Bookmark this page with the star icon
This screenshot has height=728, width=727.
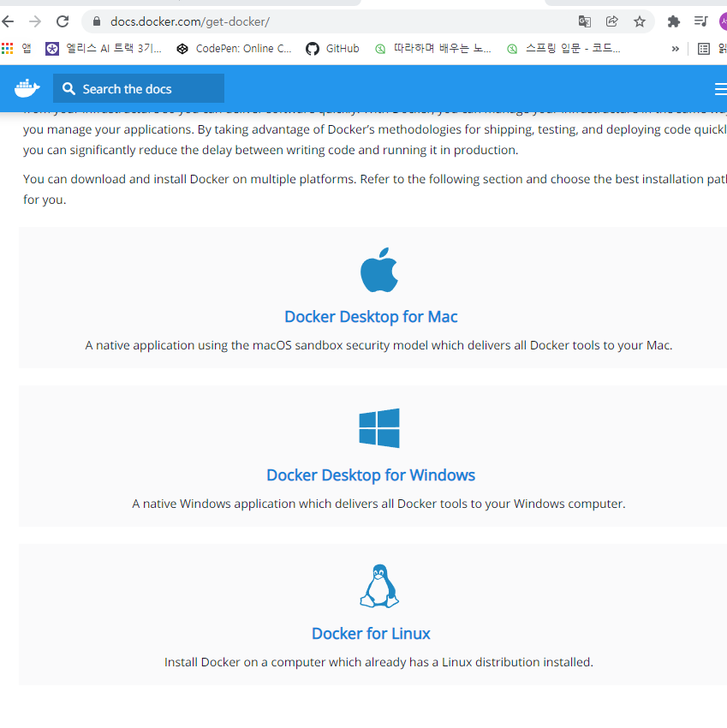(x=640, y=21)
